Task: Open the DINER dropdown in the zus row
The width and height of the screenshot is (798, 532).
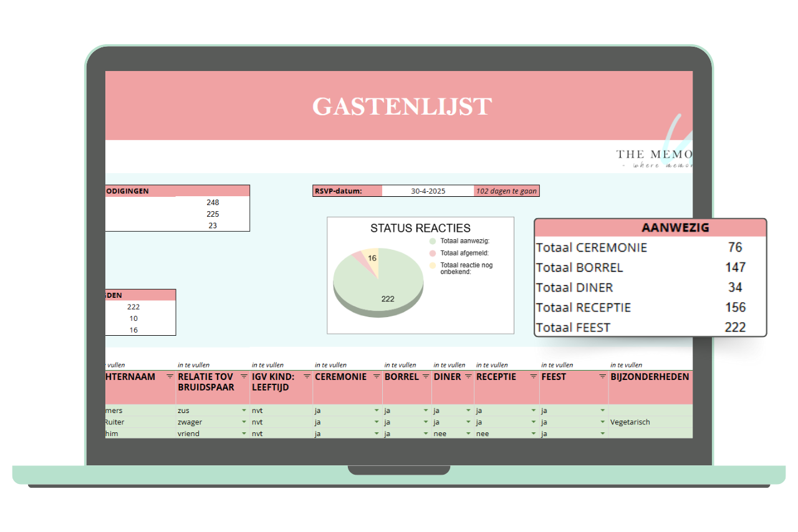Action: point(468,411)
